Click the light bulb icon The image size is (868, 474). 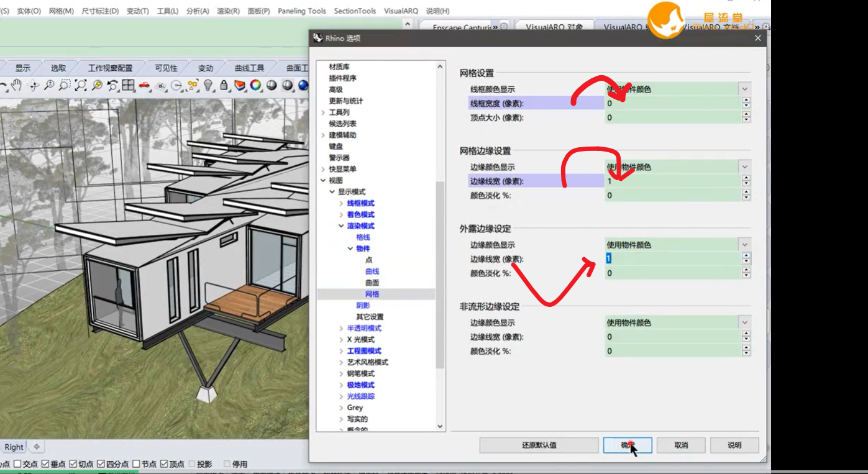(208, 85)
